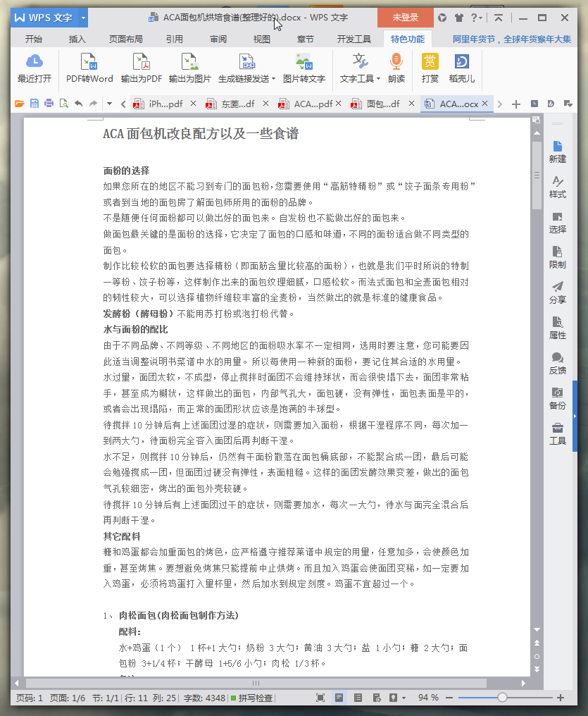Redo the last action

click(93, 104)
